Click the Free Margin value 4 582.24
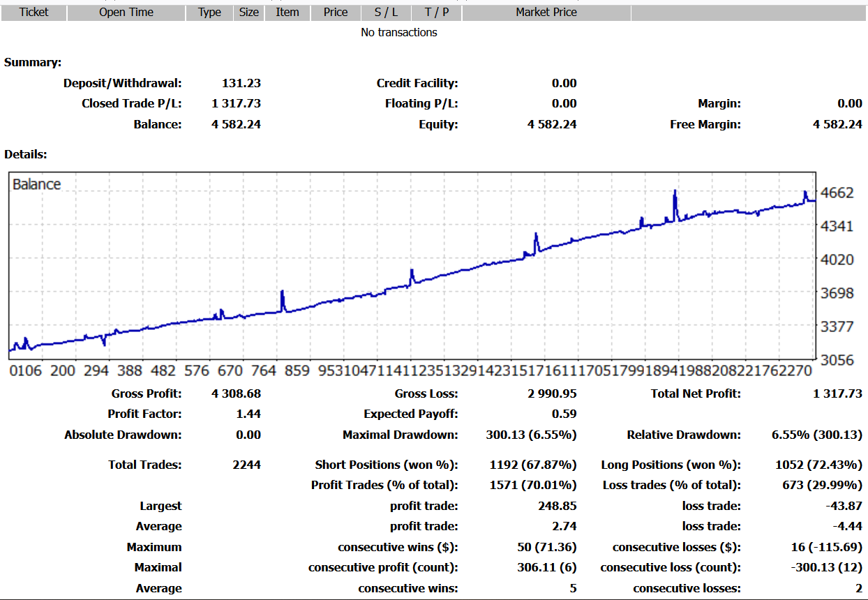868x600 pixels. point(837,125)
